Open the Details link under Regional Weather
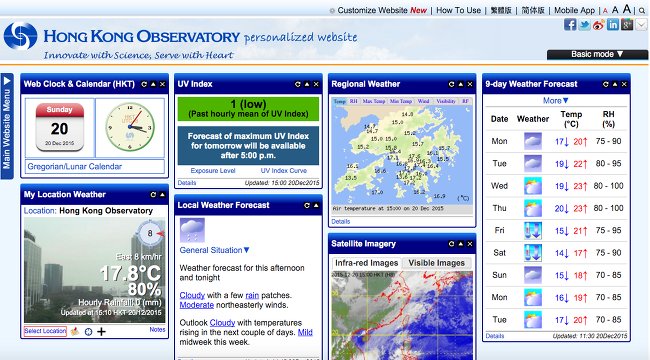The height and width of the screenshot is (360, 650). coord(341,222)
